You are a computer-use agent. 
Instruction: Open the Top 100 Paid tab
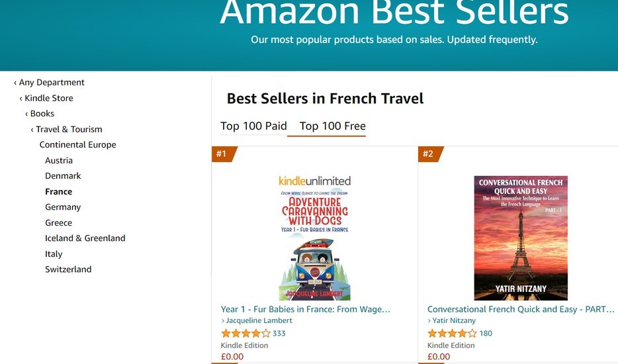tap(253, 126)
